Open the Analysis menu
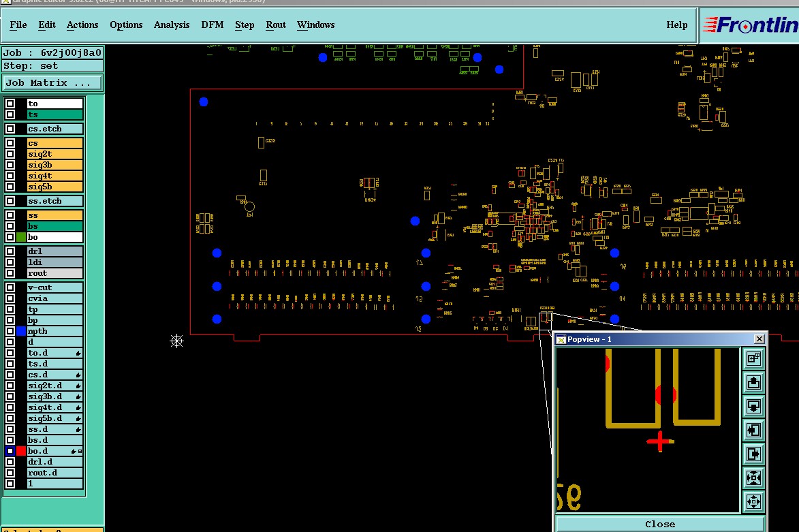Screen dimensions: 799x532 pos(172,25)
